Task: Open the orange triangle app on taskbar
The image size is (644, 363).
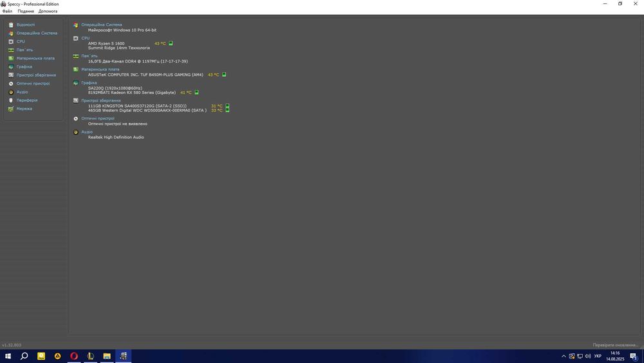Action: coord(57,356)
